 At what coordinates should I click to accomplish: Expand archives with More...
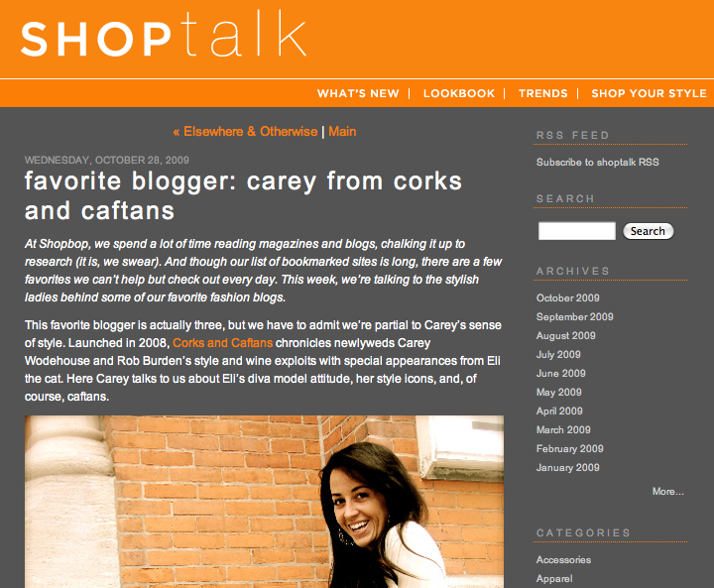pos(668,492)
